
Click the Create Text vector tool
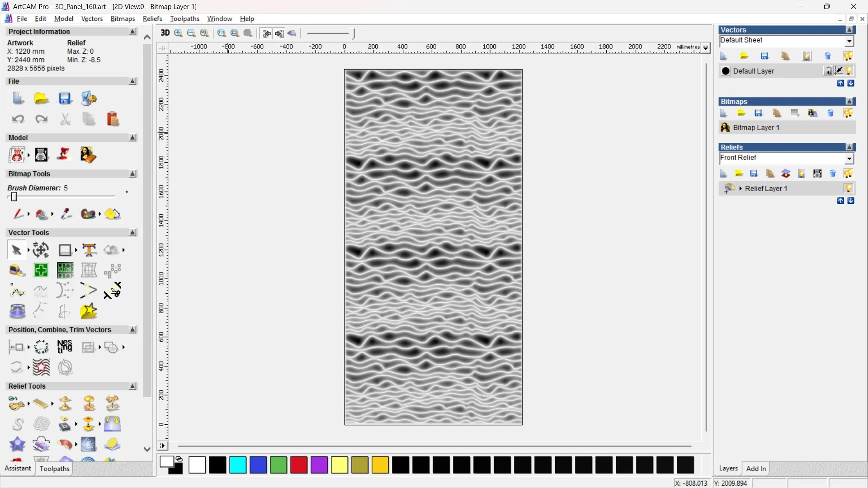coord(89,250)
